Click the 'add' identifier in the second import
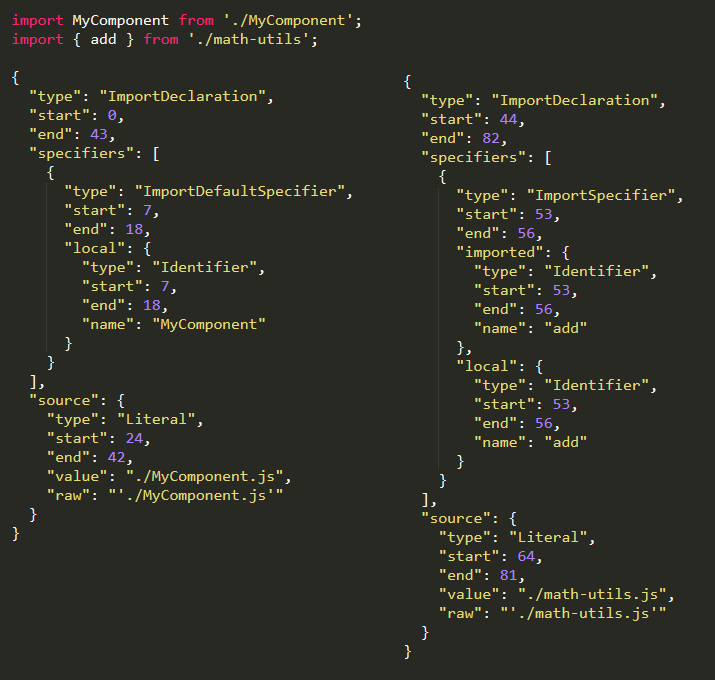Screen dimensions: 715x680 [x=104, y=40]
